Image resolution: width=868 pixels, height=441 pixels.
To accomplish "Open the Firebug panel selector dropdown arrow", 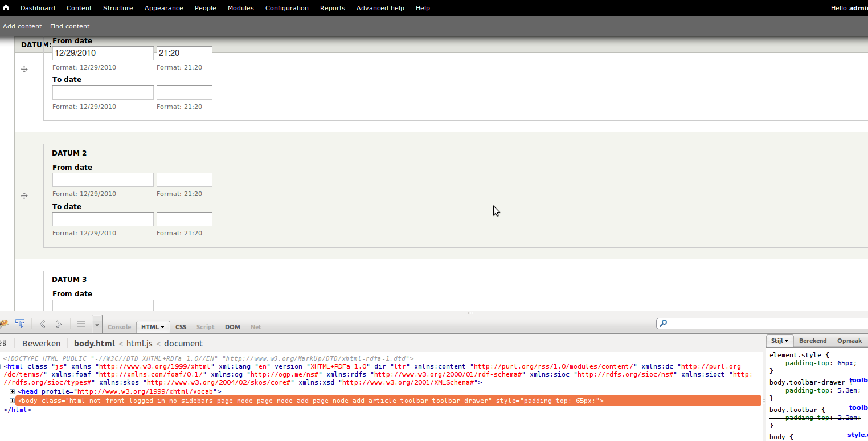I will click(x=97, y=325).
